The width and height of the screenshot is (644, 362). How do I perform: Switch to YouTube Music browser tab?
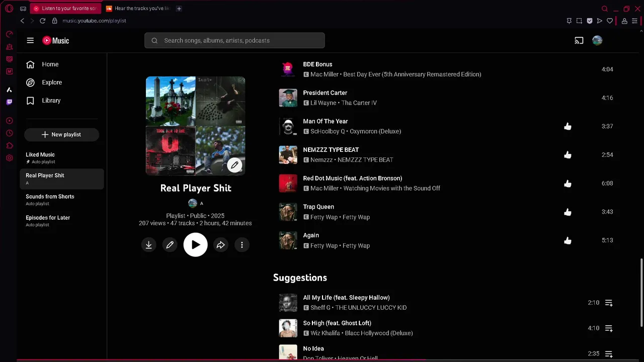pyautogui.click(x=65, y=9)
